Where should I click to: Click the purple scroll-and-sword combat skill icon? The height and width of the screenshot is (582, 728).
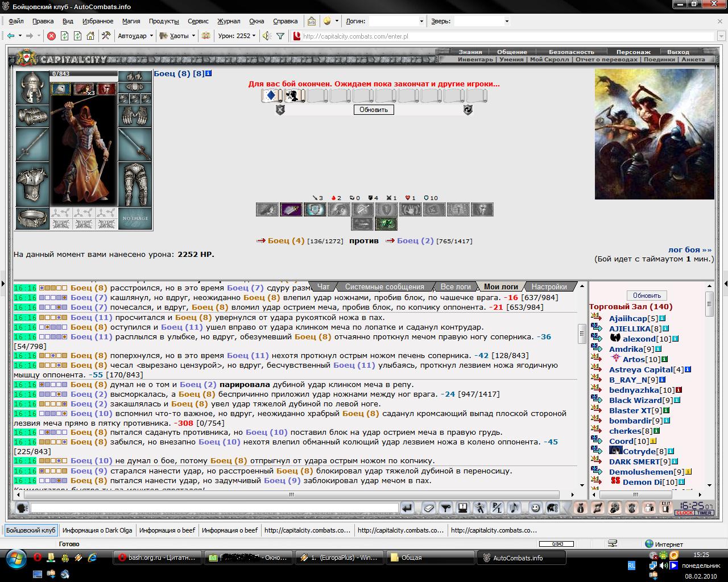coord(291,210)
